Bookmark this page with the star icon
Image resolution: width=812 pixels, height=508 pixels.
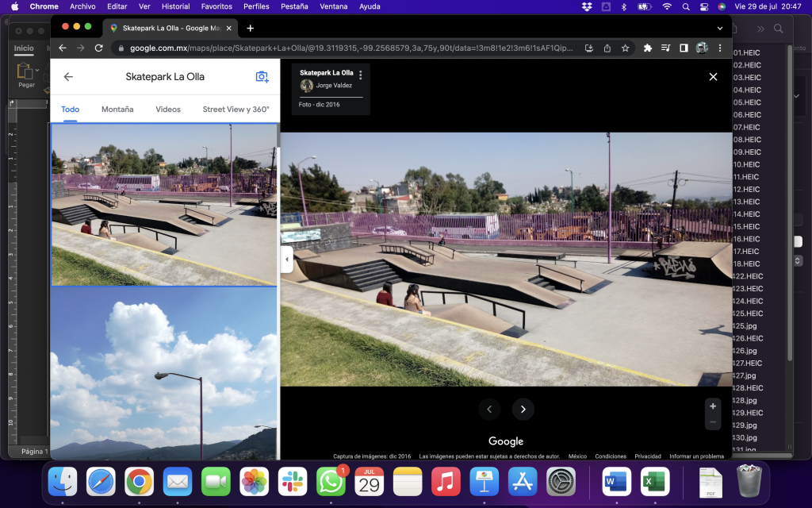(x=625, y=48)
